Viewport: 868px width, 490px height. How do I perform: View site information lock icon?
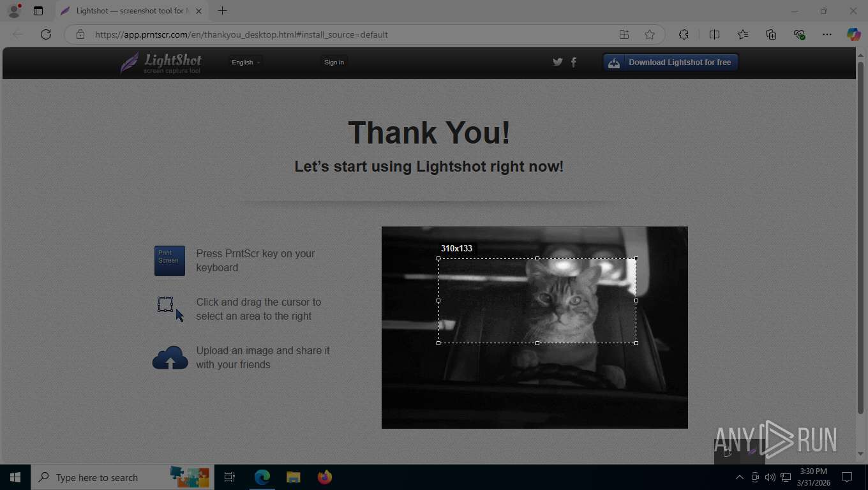80,34
